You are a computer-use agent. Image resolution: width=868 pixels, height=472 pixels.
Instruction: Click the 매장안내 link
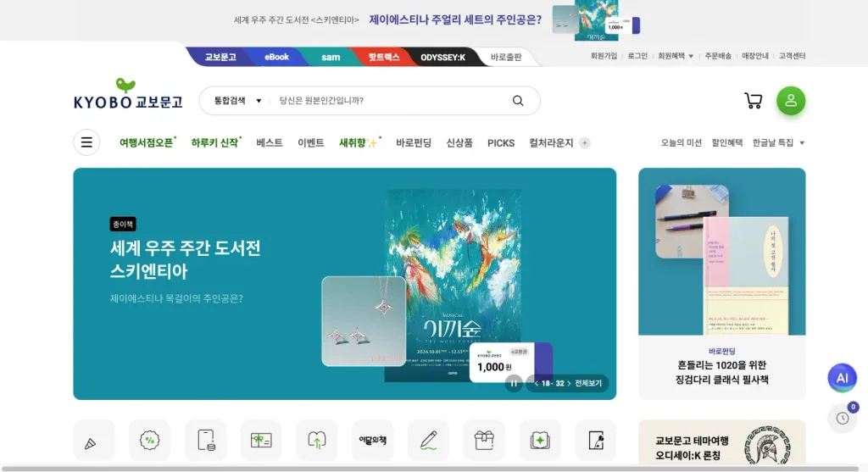[755, 56]
